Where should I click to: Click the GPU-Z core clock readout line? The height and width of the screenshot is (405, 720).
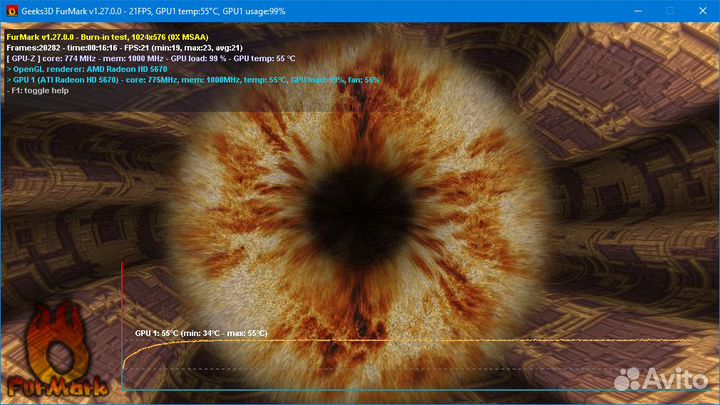pos(150,58)
